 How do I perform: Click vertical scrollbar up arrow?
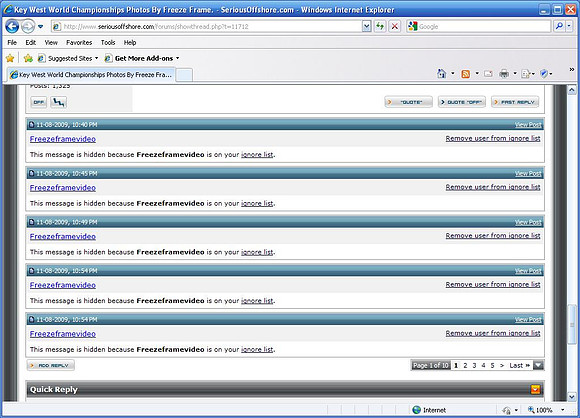coord(571,90)
